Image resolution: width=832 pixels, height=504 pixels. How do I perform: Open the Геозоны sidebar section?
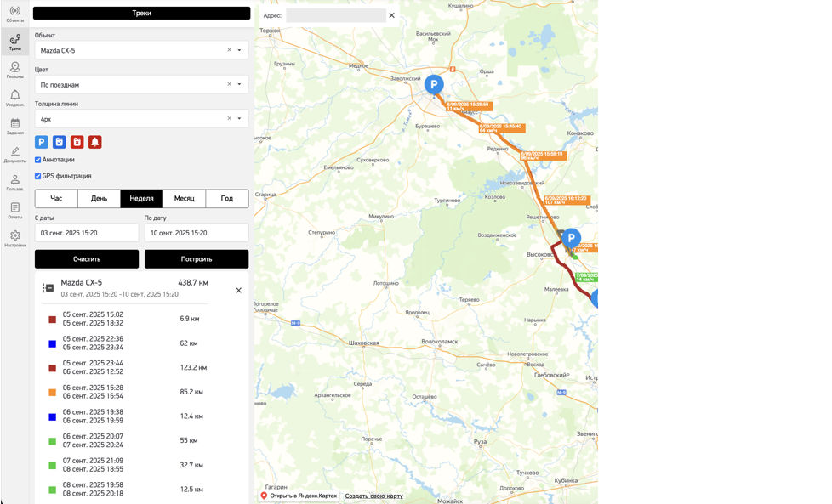click(x=14, y=70)
